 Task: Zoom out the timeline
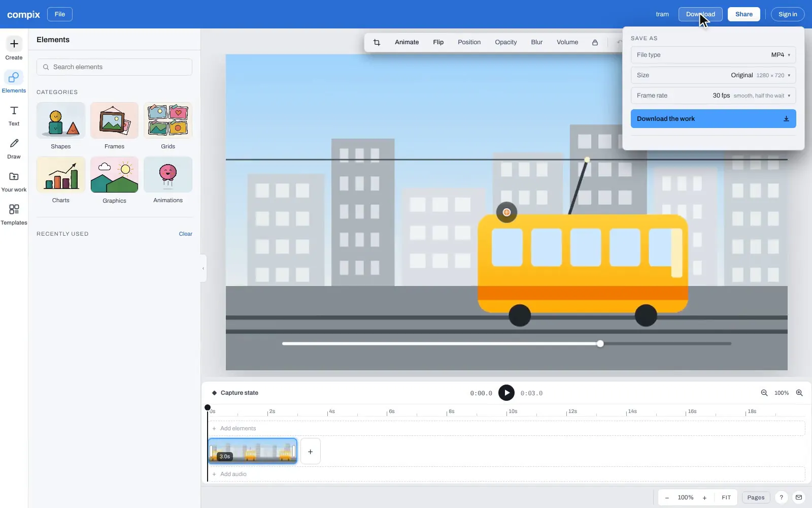[764, 393]
